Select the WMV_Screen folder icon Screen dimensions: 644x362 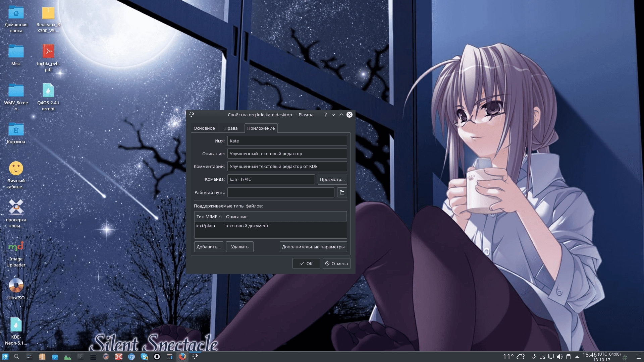point(16,97)
